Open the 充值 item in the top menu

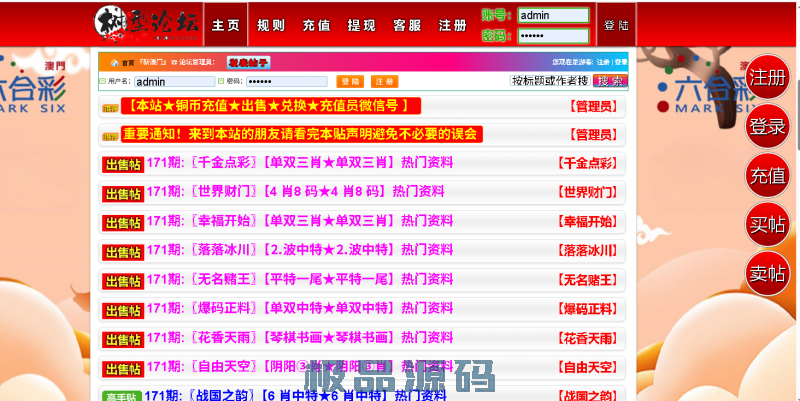point(316,26)
